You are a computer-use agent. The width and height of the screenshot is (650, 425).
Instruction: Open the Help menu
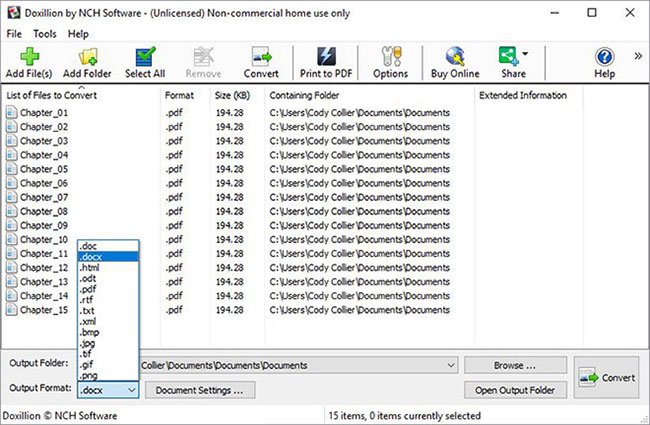coord(78,34)
